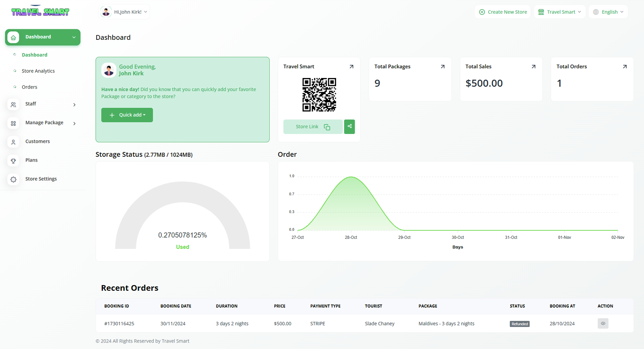Image resolution: width=644 pixels, height=349 pixels.
Task: Click the Manage Package grid icon
Action: tap(13, 123)
